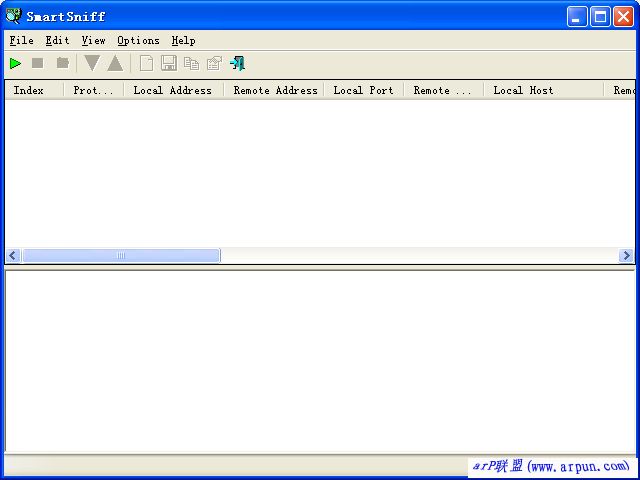Open the Help menu
Screen dimensions: 640x480
pyautogui.click(x=183, y=40)
